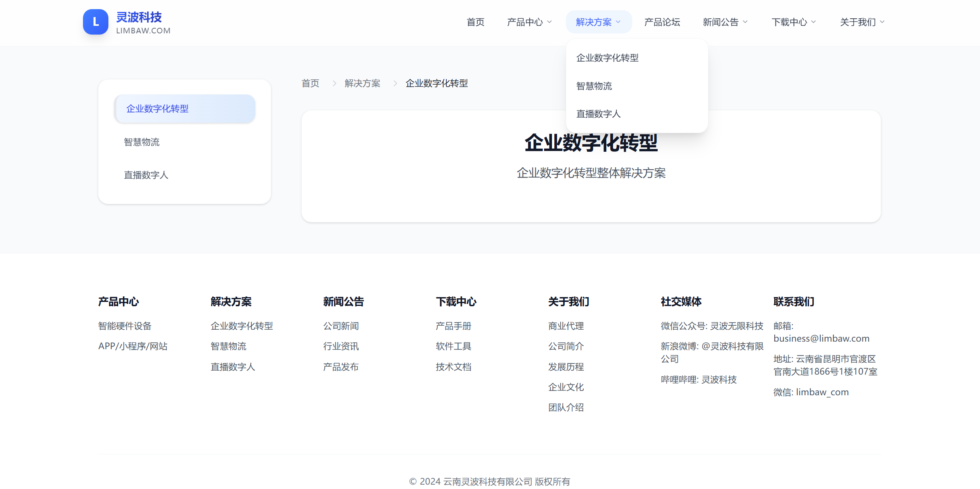The width and height of the screenshot is (980, 489).
Task: Open 产品论坛 in the navigation bar
Action: [x=662, y=22]
